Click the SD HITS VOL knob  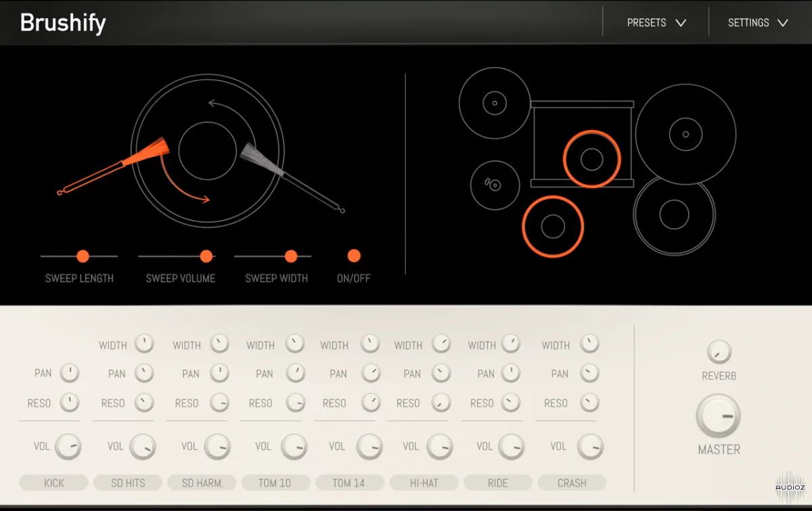coord(142,447)
